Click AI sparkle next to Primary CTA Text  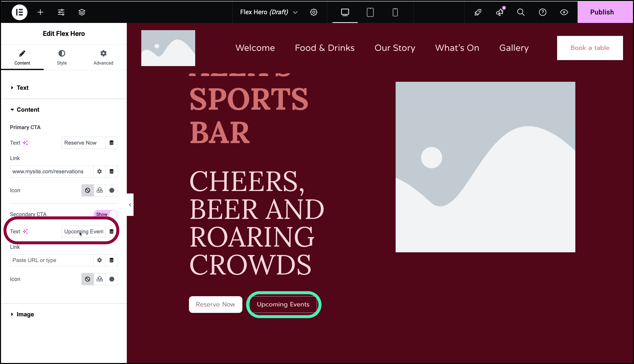[25, 143]
